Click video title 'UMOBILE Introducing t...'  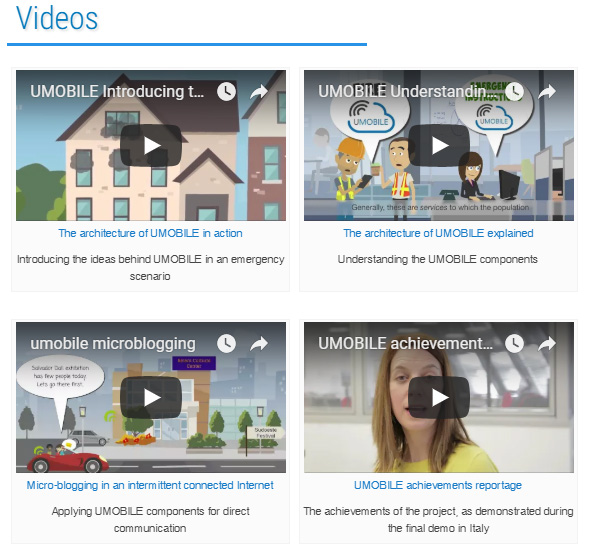pyautogui.click(x=117, y=92)
